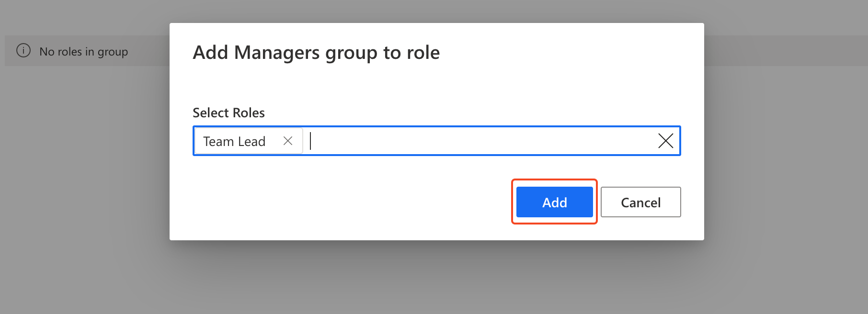Click the info icon beside No roles
Viewport: 868px width, 314px height.
point(23,51)
